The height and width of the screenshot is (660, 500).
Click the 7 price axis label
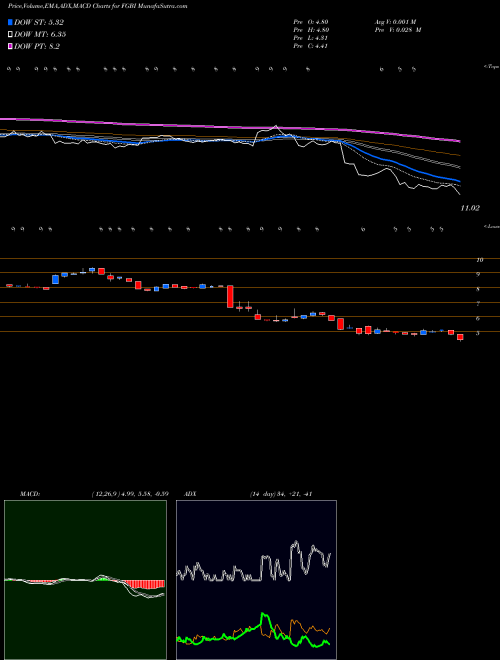point(478,303)
